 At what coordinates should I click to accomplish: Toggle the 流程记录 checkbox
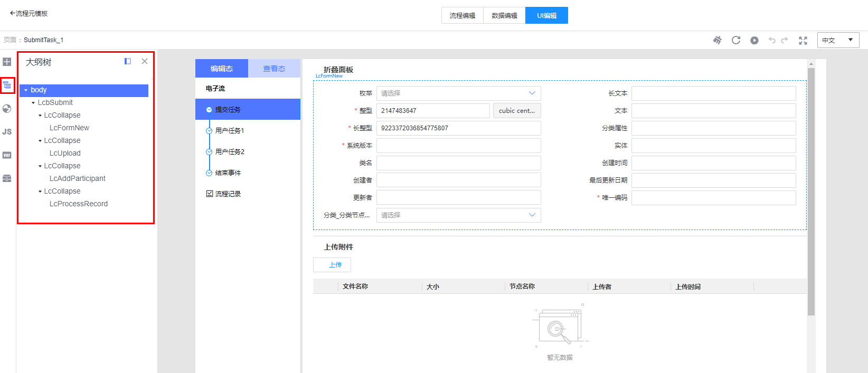click(210, 194)
